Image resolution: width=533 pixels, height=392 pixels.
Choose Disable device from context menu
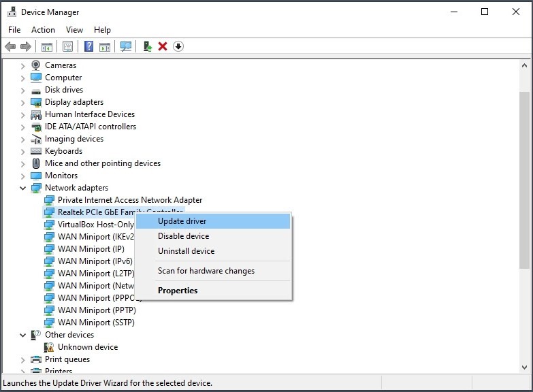coord(213,236)
